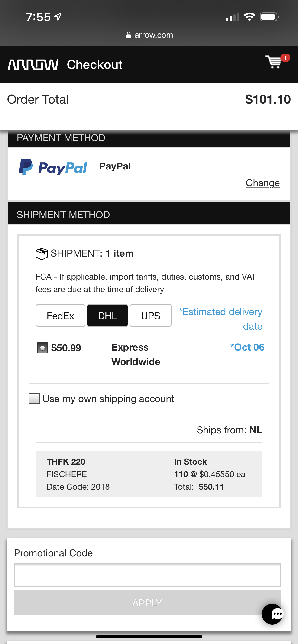Tap the padlock icon beside arrow.com
298x644 pixels.
pos(128,35)
